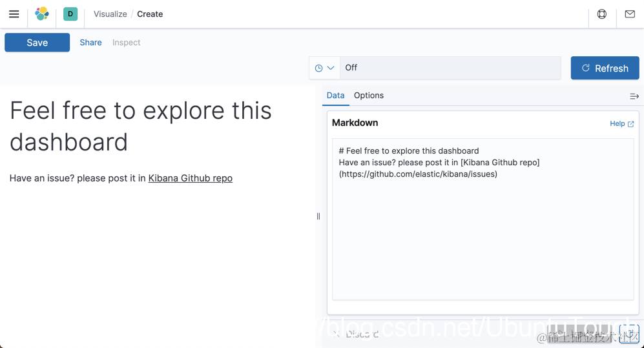Image resolution: width=644 pixels, height=348 pixels.
Task: Go to Visualize breadcrumb
Action: coord(110,14)
